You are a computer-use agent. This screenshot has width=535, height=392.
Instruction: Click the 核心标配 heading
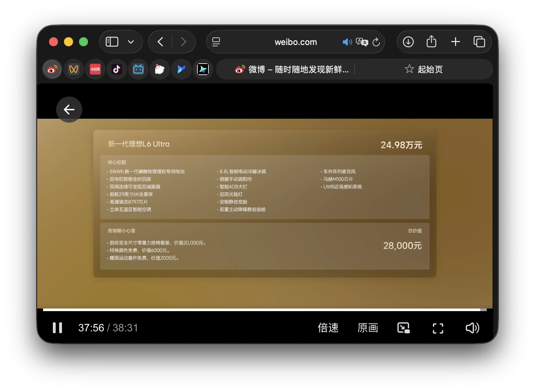(117, 162)
